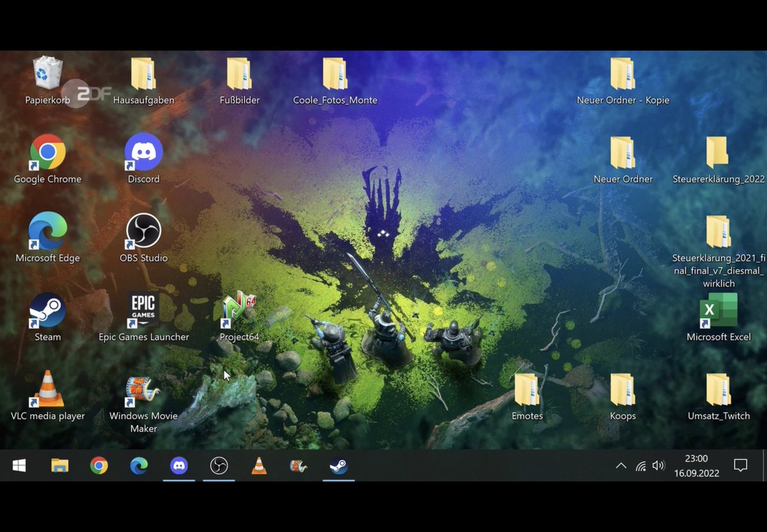Launch Google Chrome from desktop shortcut

(48, 152)
